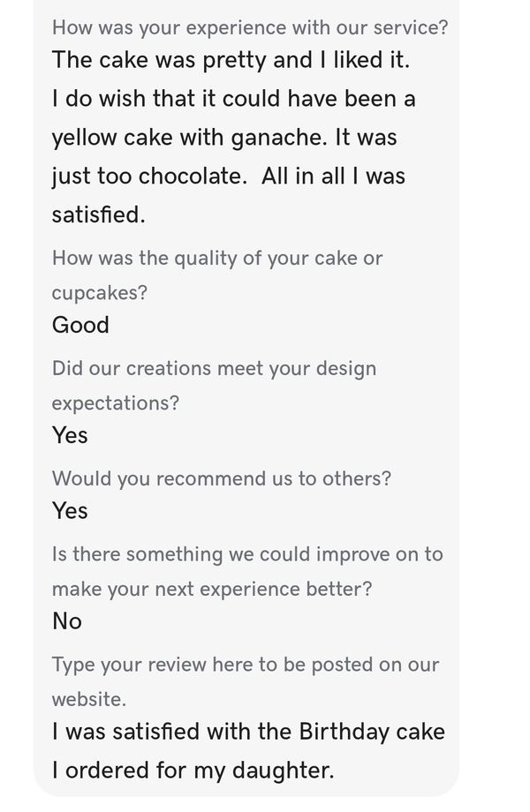Screen dimensions: 530x812
Task: Select the line "The cake was pretty and I liked it."
Action: [x=231, y=60]
